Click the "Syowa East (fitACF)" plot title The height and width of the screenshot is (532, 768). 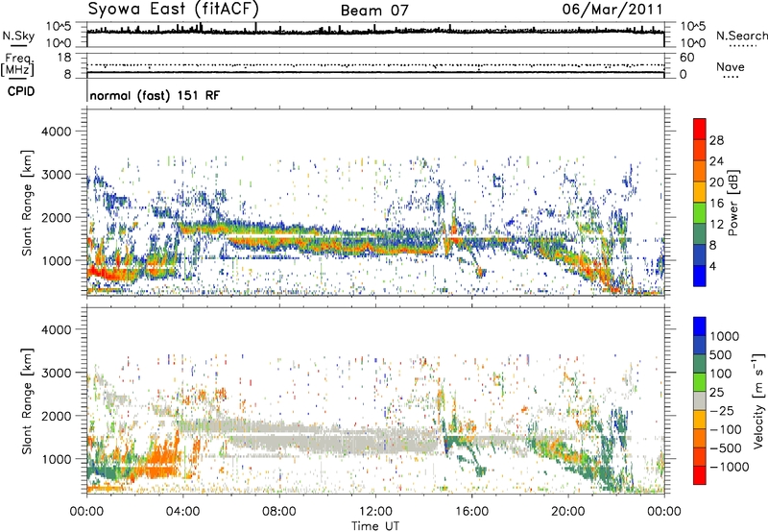[x=173, y=9]
